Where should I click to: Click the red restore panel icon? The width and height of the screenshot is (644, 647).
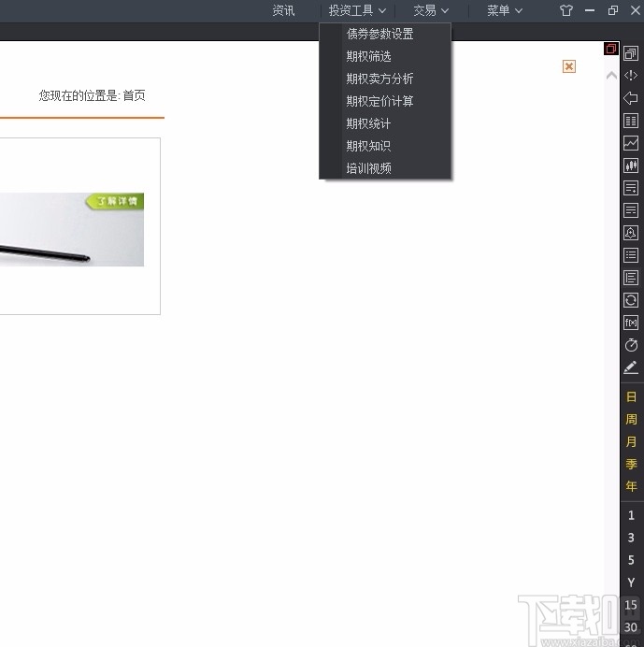tap(611, 49)
